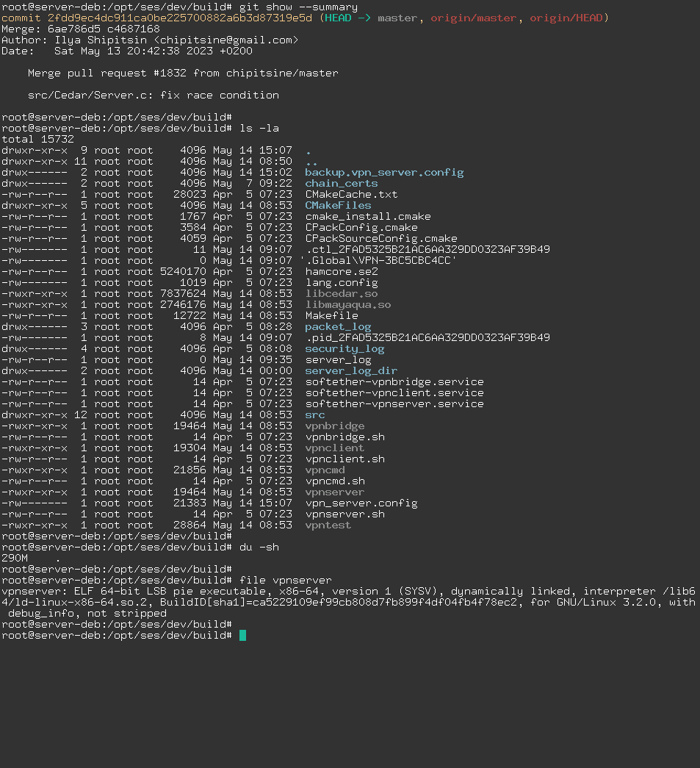Select the origin/master branch label
This screenshot has height=768, width=700.
click(x=474, y=18)
